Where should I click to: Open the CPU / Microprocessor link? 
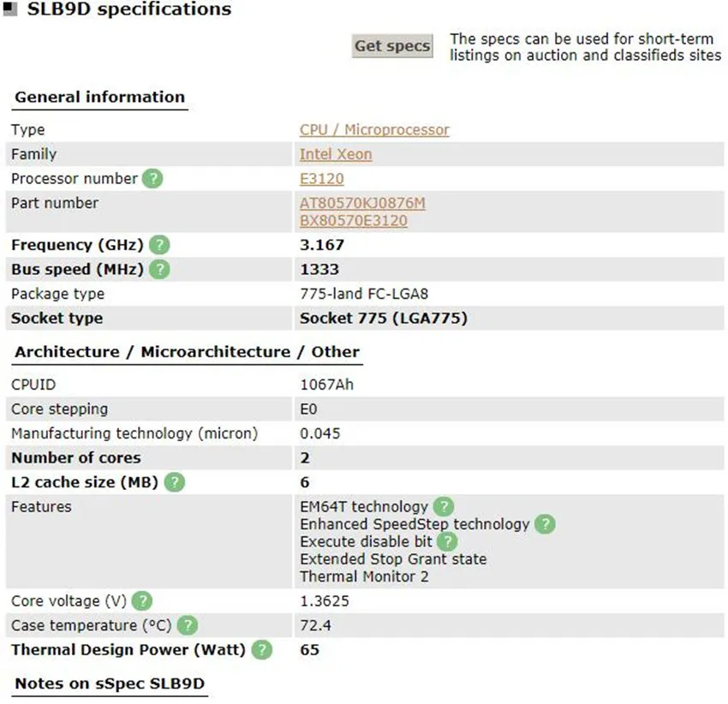click(374, 130)
